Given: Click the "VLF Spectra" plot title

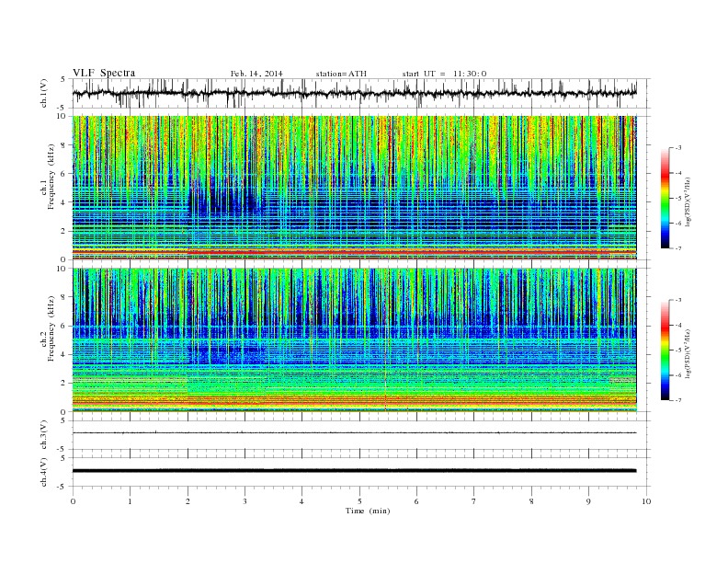Looking at the screenshot, I should [104, 73].
